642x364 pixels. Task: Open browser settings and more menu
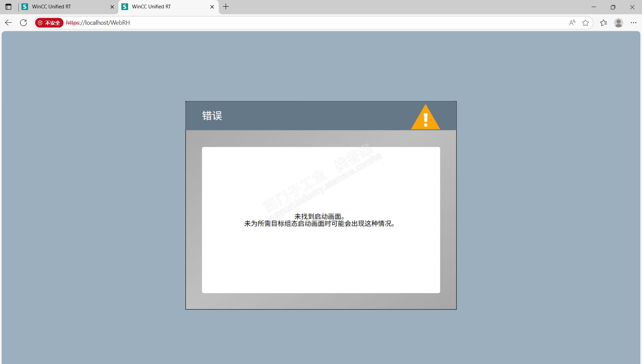coord(633,23)
